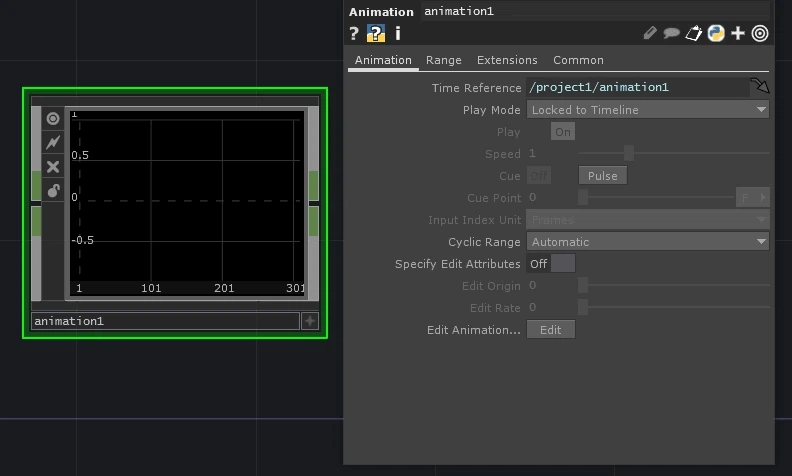Click the Speed value field

(551, 154)
